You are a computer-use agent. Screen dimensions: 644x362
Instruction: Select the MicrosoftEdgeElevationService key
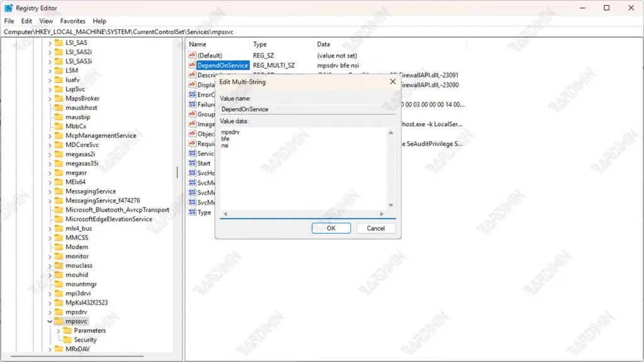point(109,219)
